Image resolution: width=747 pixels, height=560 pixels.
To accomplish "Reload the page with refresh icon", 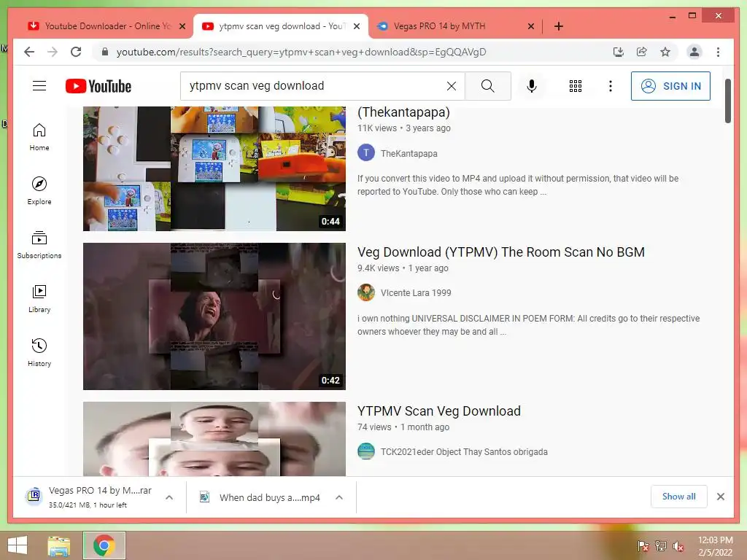I will pyautogui.click(x=76, y=52).
